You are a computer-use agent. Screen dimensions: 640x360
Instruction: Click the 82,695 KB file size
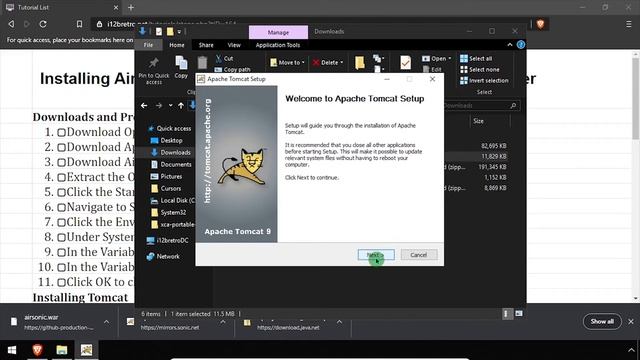[x=493, y=146]
